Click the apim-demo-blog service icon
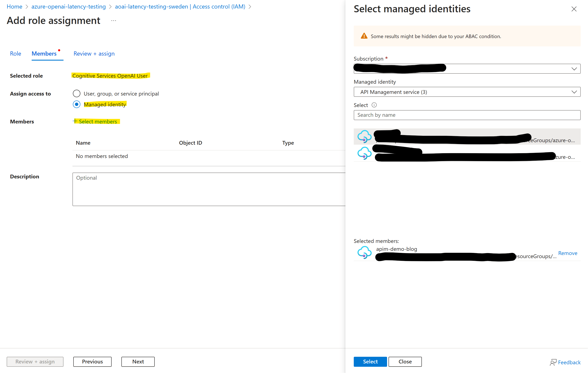This screenshot has width=588, height=373. tap(364, 252)
